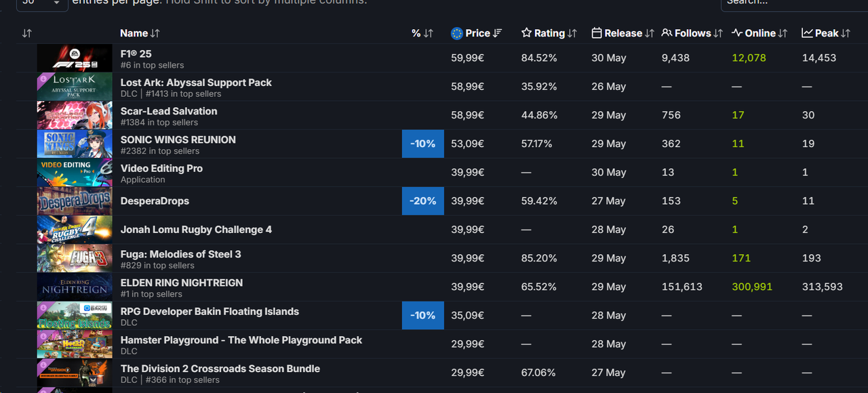Image resolution: width=868 pixels, height=393 pixels.
Task: Click '#1 in top sellers' text
Action: tap(151, 294)
